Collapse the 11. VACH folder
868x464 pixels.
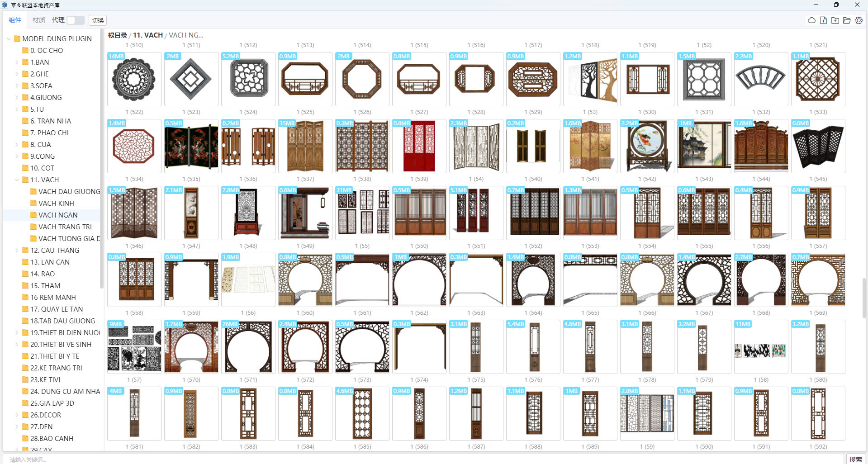tap(17, 180)
